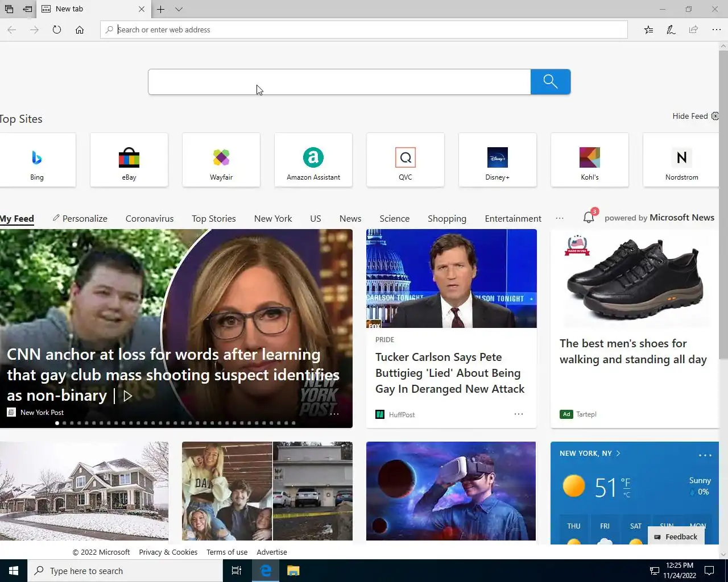Select the Science feed tab
728x582 pixels.
(395, 218)
